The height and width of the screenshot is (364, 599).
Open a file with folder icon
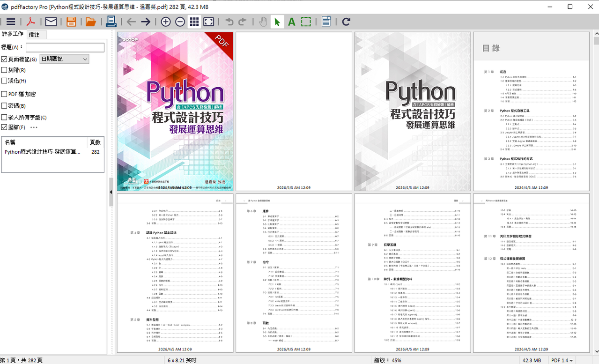[91, 22]
